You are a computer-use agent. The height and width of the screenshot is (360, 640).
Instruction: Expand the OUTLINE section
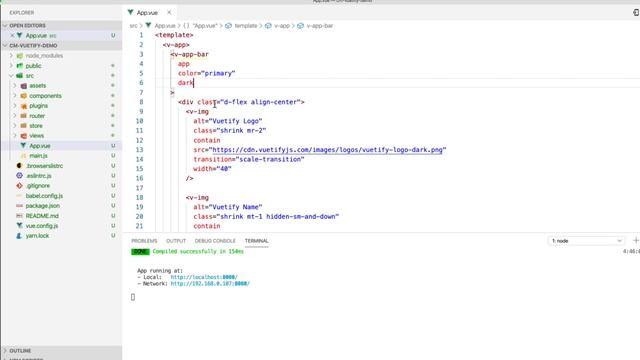pyautogui.click(x=5, y=351)
